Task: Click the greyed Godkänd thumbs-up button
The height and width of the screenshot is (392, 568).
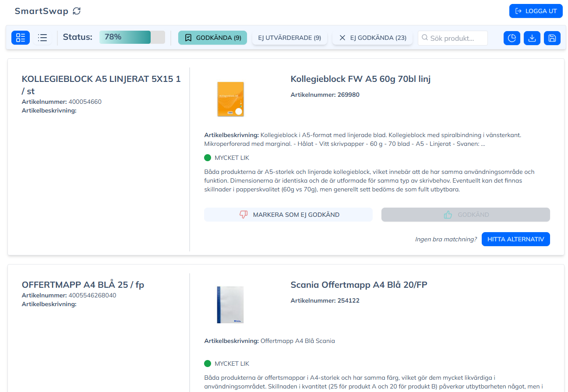Action: (x=466, y=215)
